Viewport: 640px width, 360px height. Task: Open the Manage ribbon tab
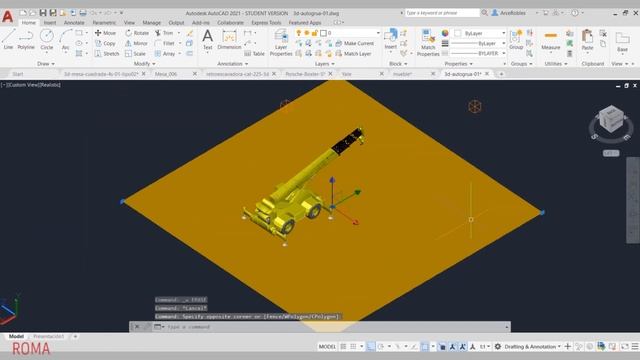pyautogui.click(x=151, y=22)
